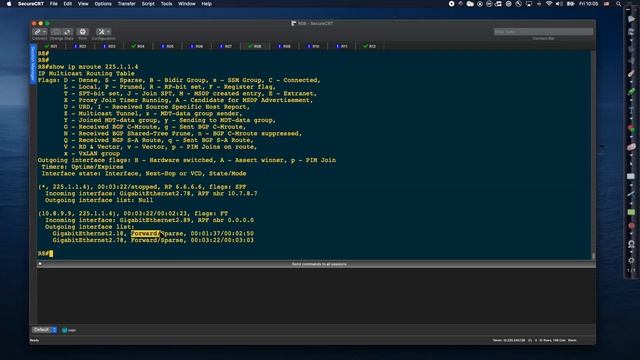The height and width of the screenshot is (360, 640).
Task: Open the Tools menu
Action: (166, 4)
